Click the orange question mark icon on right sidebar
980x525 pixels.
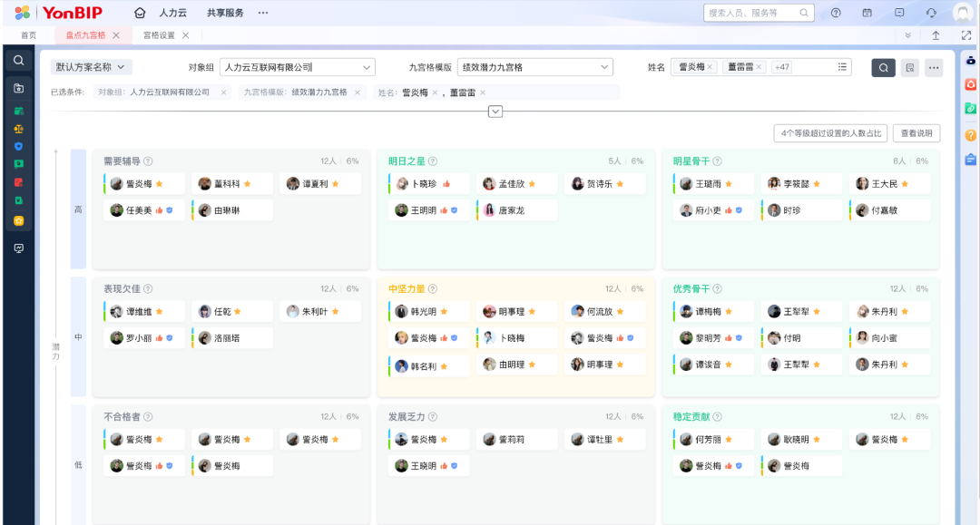970,135
